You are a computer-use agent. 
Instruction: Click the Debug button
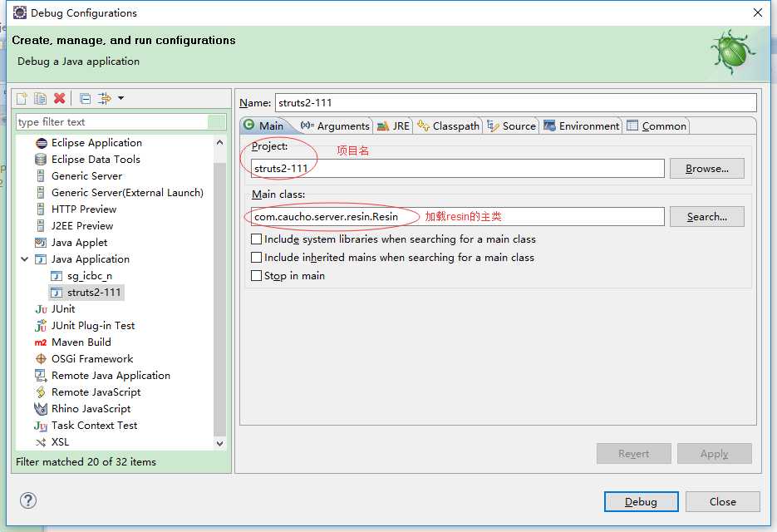tap(642, 502)
